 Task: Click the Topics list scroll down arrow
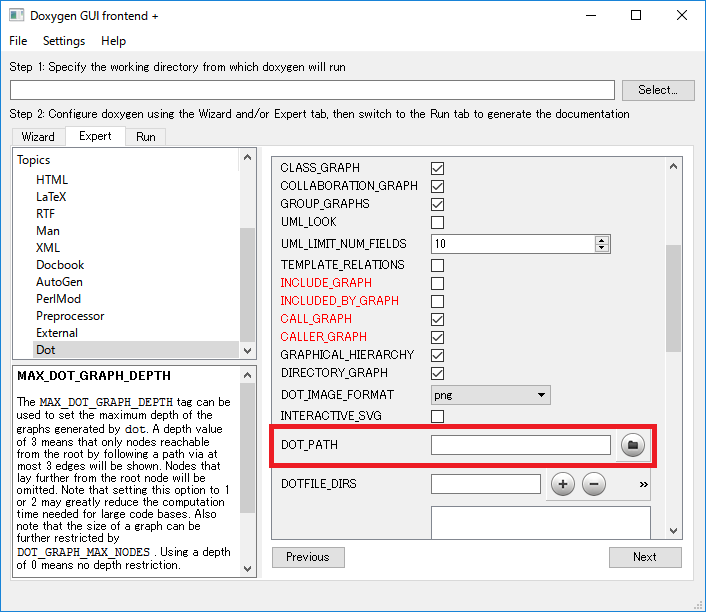[247, 350]
